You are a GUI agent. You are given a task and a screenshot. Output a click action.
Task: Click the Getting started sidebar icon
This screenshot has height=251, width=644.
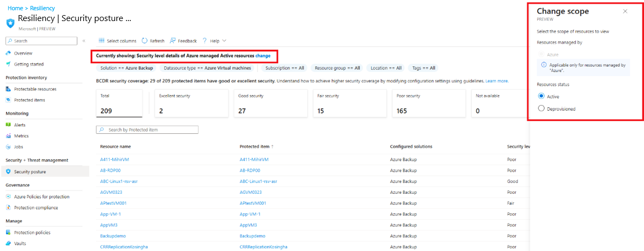(8, 64)
